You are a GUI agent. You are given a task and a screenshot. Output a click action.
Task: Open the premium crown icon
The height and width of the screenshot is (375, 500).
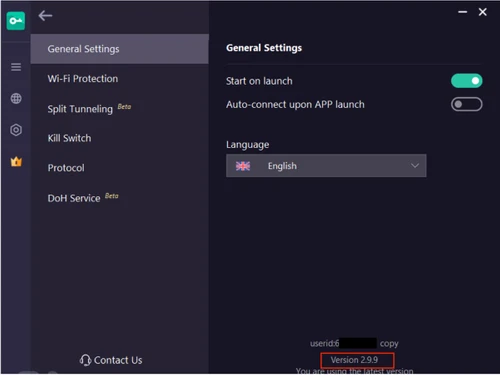pyautogui.click(x=16, y=162)
